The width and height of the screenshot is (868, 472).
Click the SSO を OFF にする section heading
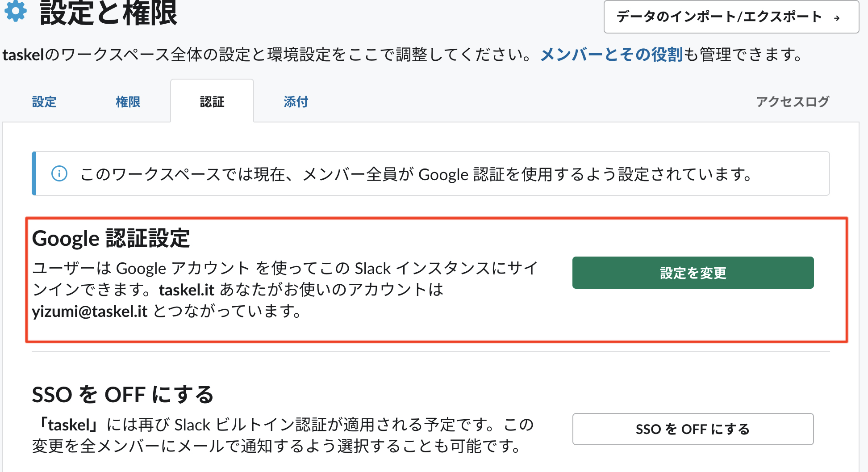(123, 395)
